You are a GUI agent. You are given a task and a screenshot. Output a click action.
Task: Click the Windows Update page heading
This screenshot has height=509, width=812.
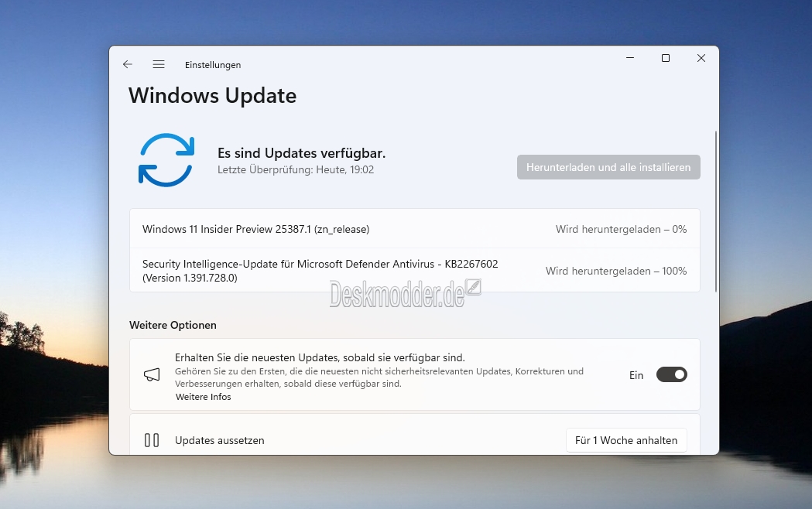coord(212,96)
